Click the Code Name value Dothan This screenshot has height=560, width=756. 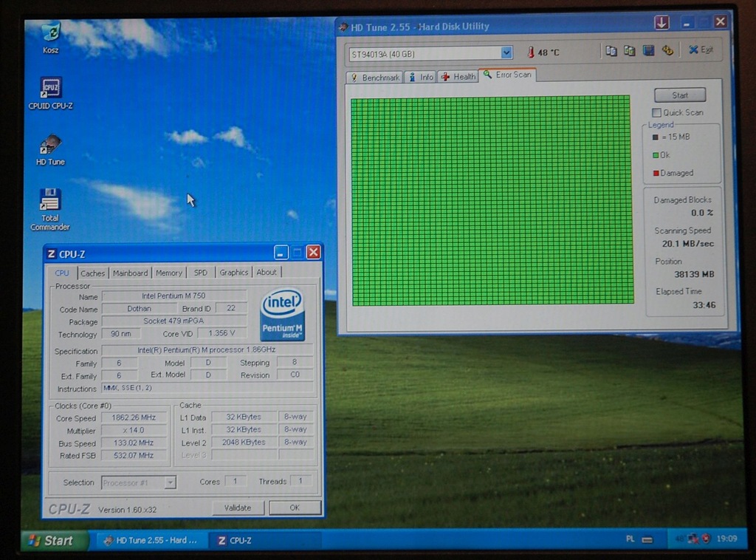pyautogui.click(x=139, y=308)
